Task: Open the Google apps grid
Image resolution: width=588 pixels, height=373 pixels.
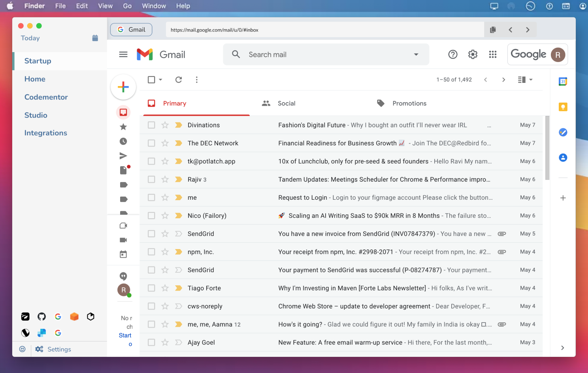Action: pos(492,54)
